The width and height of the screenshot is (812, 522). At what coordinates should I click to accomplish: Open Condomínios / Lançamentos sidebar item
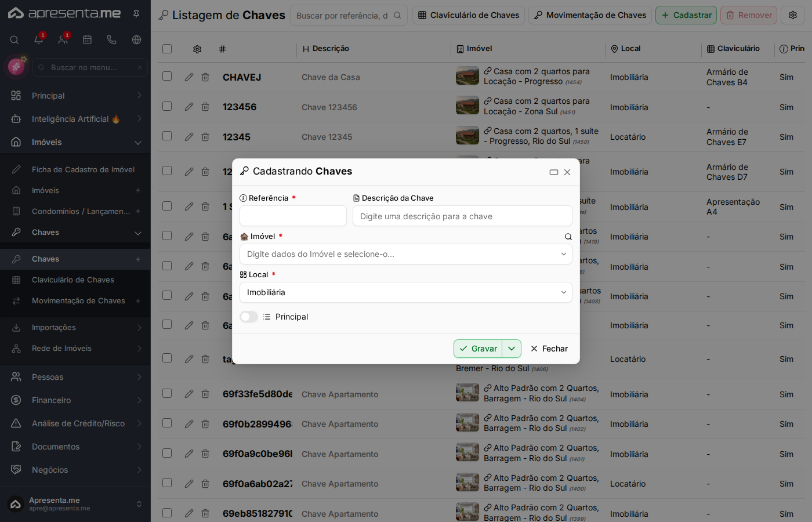click(75, 212)
